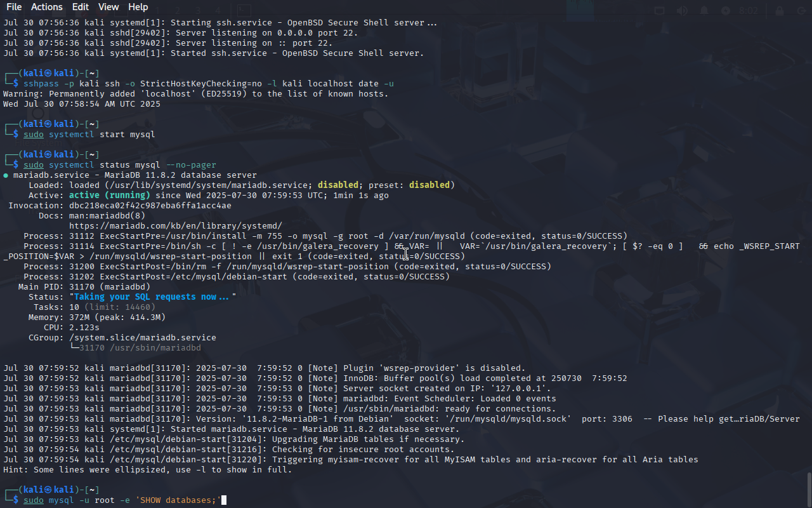Click the 'Taking your SQL requests now...' status
The image size is (812, 508).
(x=153, y=297)
